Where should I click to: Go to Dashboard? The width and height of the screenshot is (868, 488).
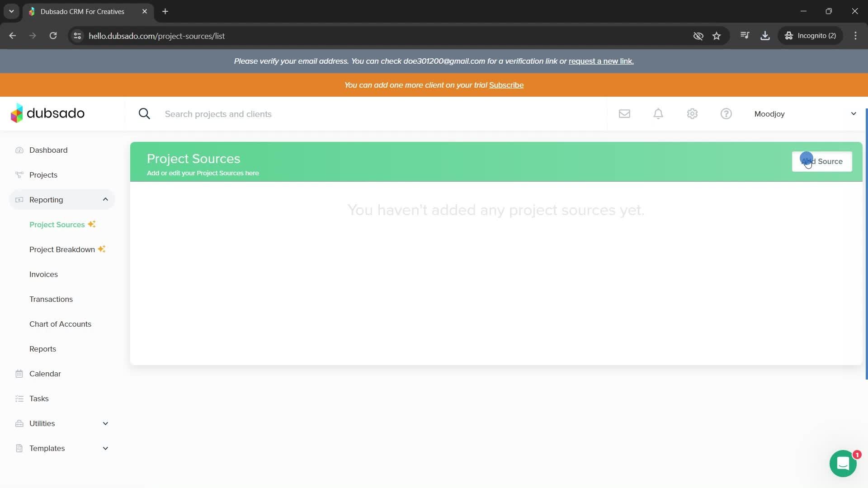[48, 150]
